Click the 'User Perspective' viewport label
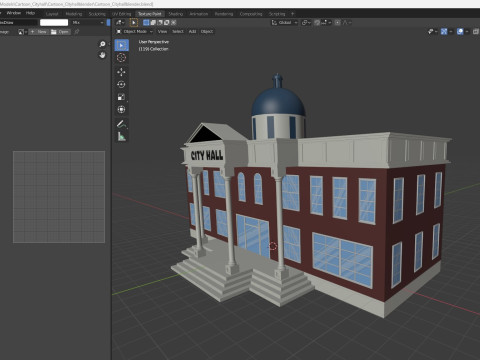The height and width of the screenshot is (360, 480). coord(154,42)
